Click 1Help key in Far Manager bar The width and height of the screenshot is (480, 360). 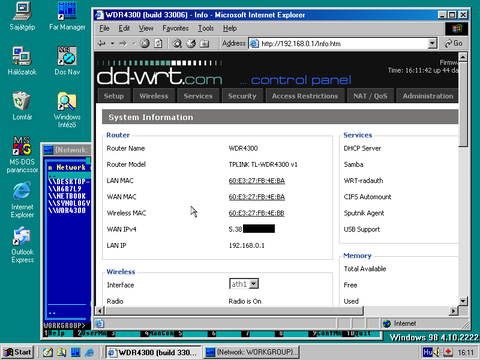(x=55, y=333)
